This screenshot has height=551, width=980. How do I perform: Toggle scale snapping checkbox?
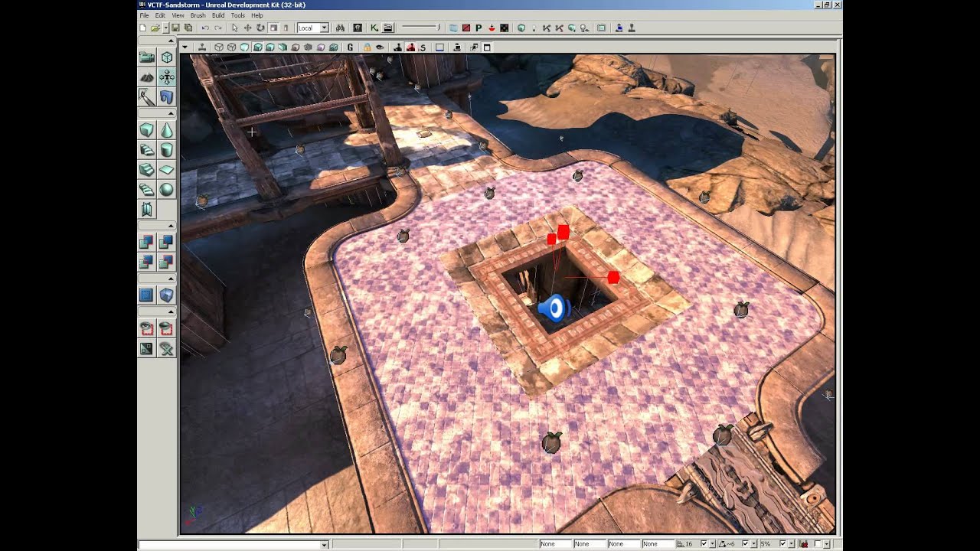pyautogui.click(x=783, y=544)
